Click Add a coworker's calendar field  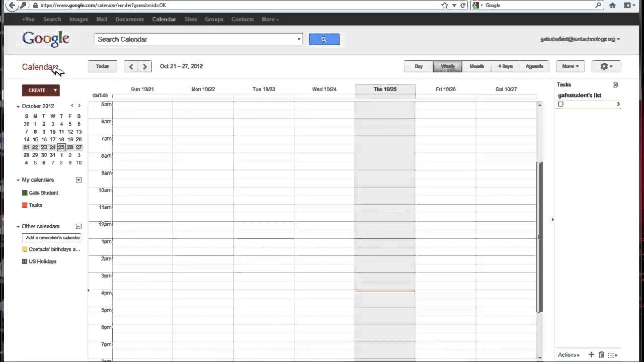pos(52,238)
